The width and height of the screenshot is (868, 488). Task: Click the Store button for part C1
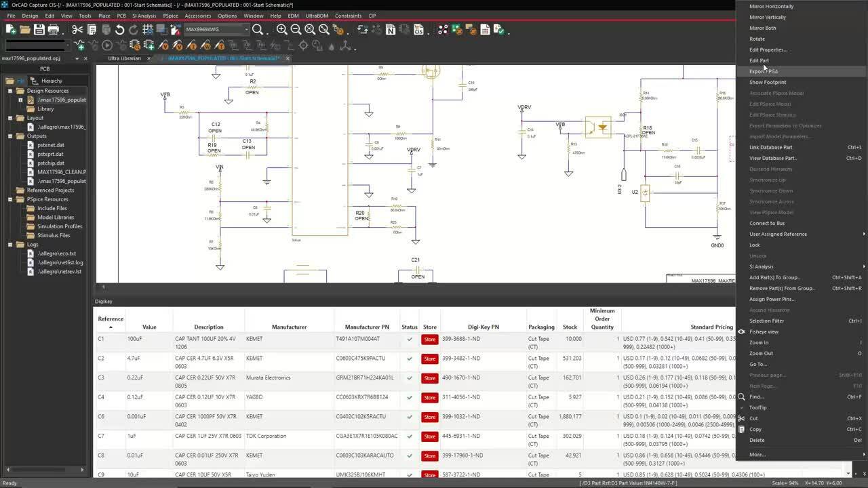429,339
